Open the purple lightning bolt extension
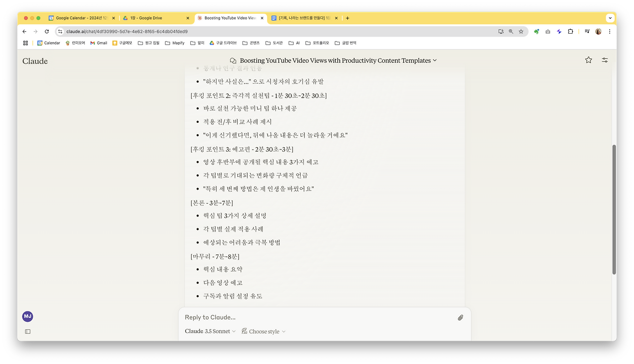This screenshot has height=364, width=634. pyautogui.click(x=559, y=31)
